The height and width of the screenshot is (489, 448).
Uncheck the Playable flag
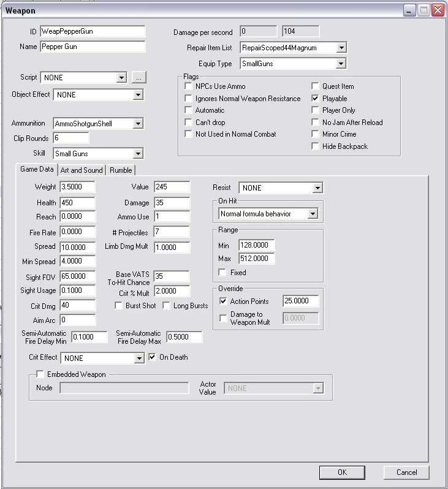(315, 99)
